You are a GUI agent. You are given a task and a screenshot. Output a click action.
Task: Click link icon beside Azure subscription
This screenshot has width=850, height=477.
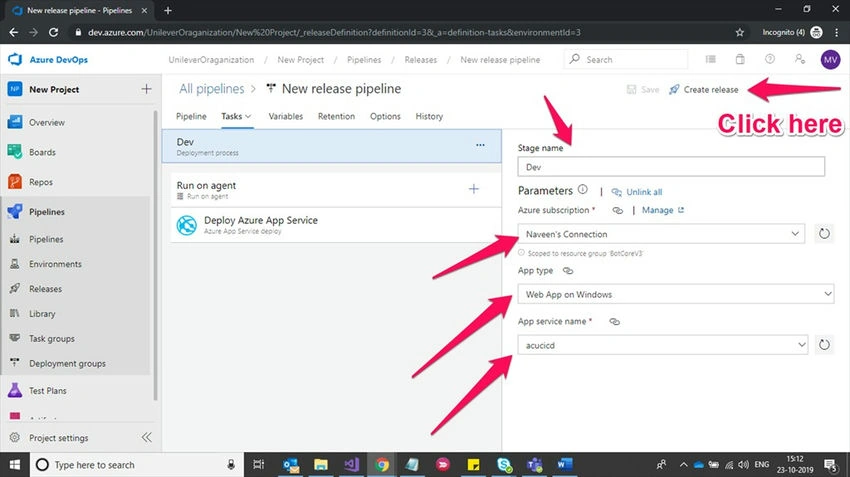(617, 210)
